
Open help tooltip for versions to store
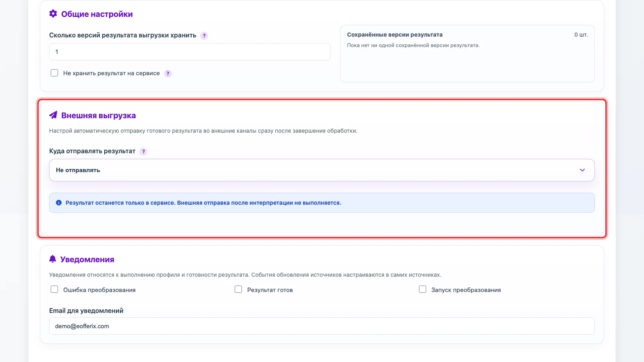tap(204, 36)
